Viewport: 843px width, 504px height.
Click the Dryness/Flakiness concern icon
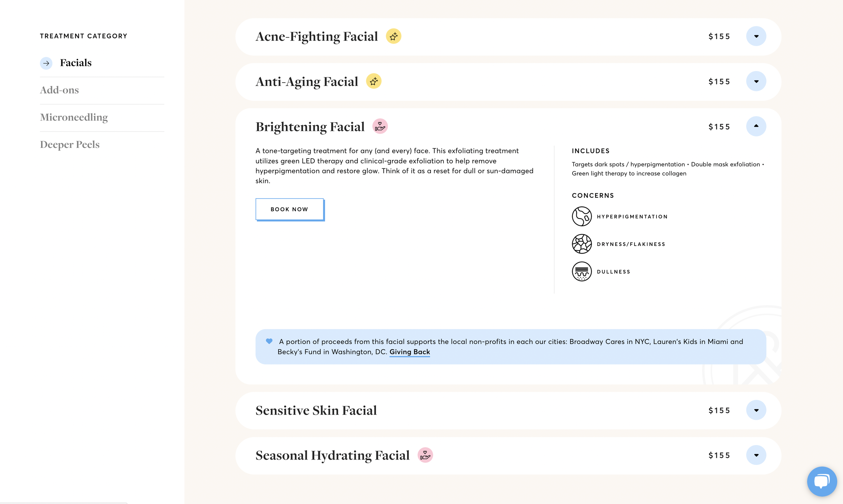coord(582,244)
